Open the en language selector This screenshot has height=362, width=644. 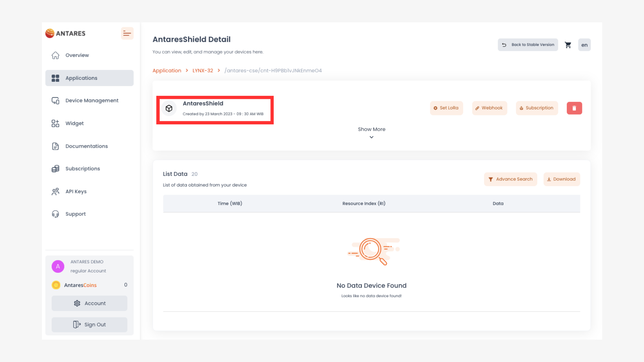click(584, 45)
